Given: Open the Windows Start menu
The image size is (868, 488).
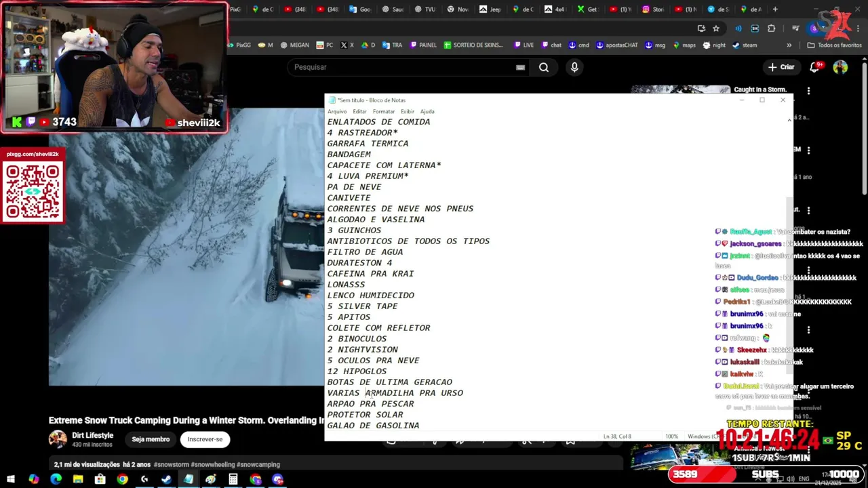Looking at the screenshot, I should tap(11, 479).
